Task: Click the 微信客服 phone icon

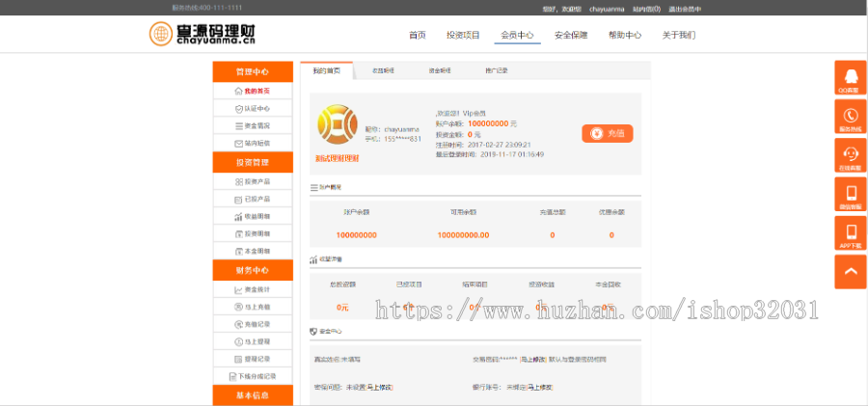Action: click(851, 194)
